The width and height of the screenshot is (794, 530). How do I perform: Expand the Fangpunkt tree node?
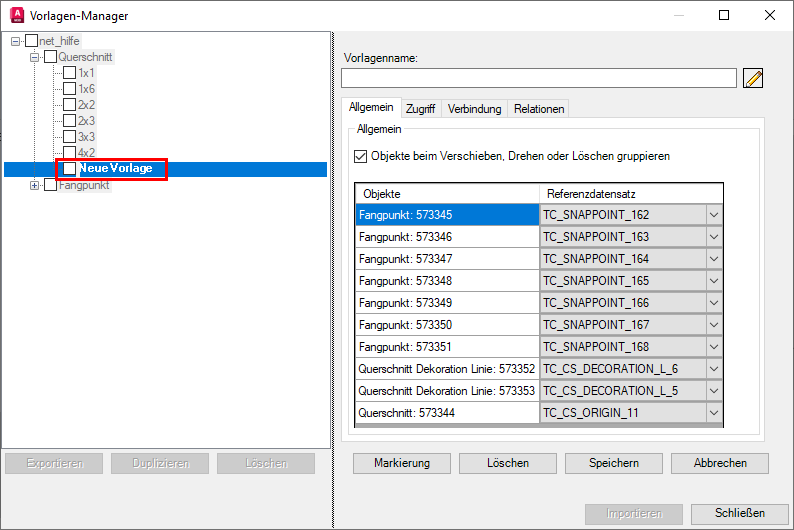36,186
